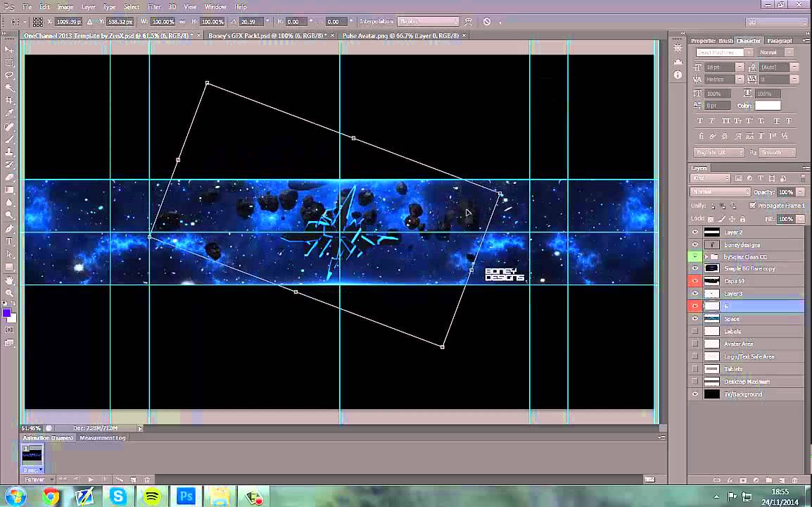Hide the Capa 69 layer
This screenshot has width=812, height=507.
click(695, 281)
